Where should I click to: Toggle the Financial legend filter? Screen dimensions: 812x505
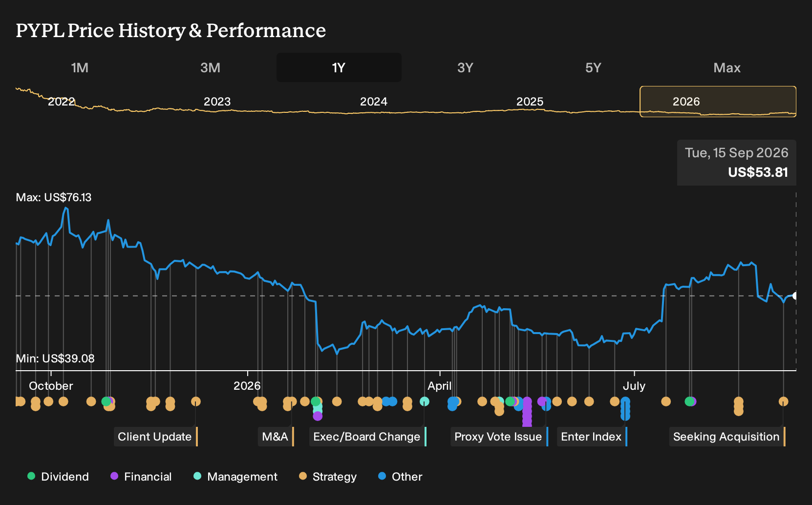[x=141, y=476]
